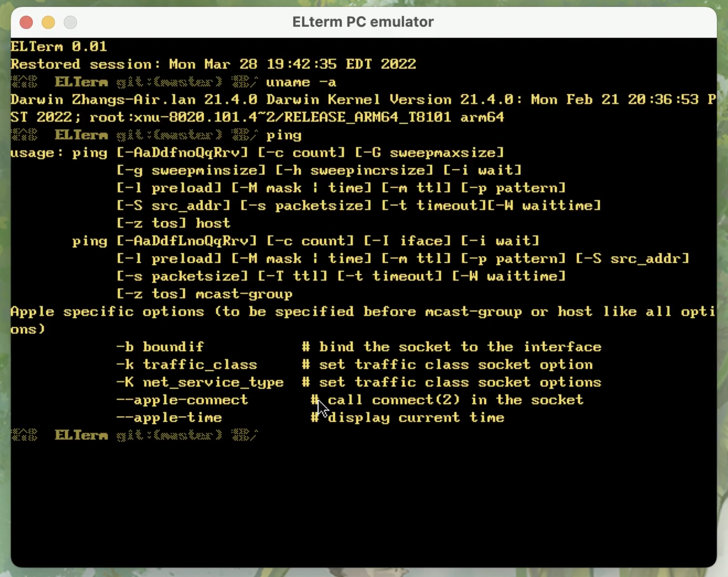
Task: Click the '[-T ttl]' option text
Action: pyautogui.click(x=293, y=276)
